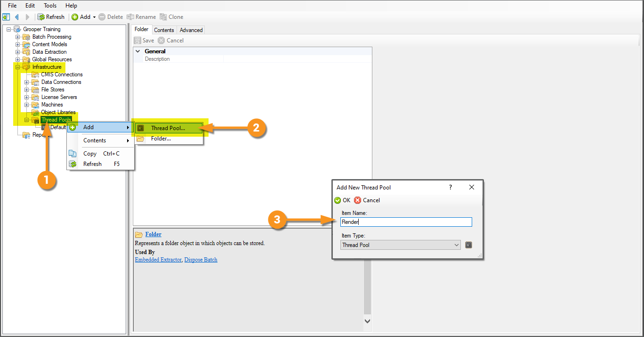Viewport: 644px width, 337px height.
Task: Open the Tools menu
Action: click(50, 5)
